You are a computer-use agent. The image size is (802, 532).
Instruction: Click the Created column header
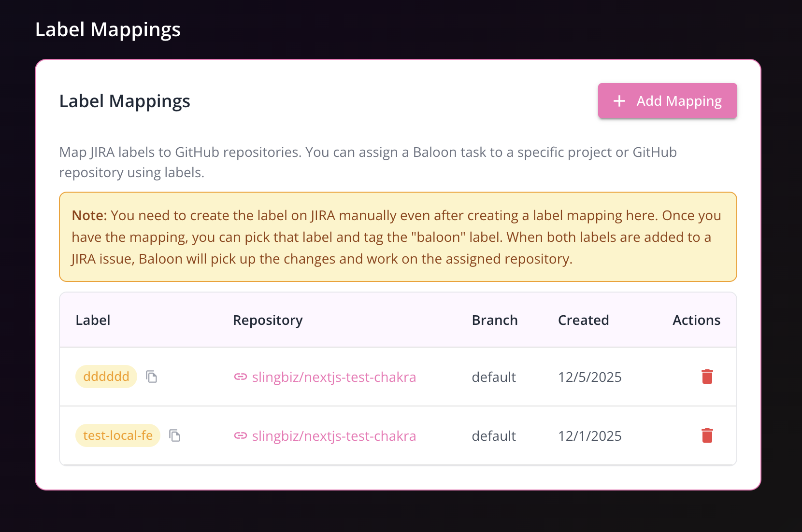(583, 320)
